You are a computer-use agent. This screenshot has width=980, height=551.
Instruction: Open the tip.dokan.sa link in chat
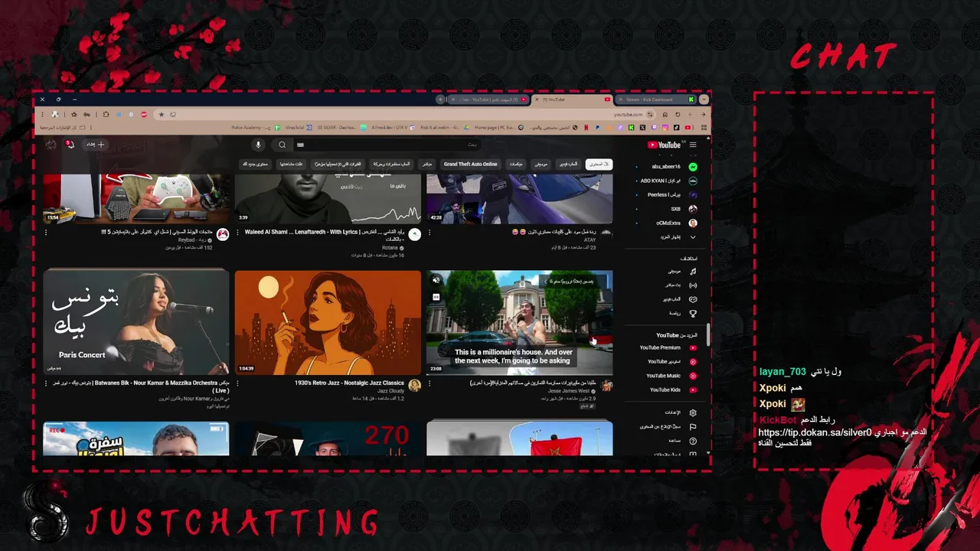(815, 432)
